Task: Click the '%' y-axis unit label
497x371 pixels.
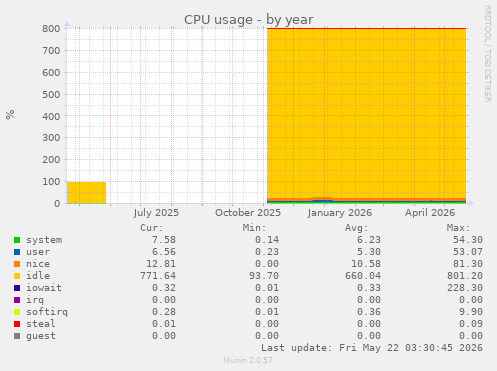Action: point(10,114)
